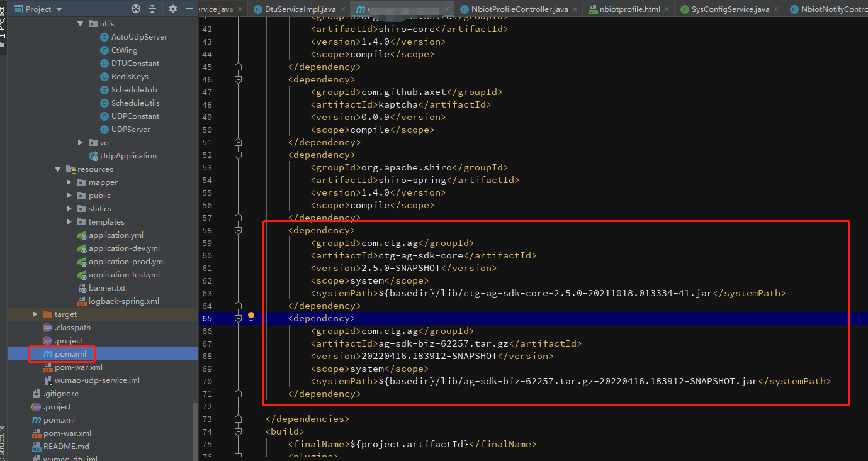The height and width of the screenshot is (461, 868).
Task: Toggle the 1: Project side tool tab
Action: (3, 26)
